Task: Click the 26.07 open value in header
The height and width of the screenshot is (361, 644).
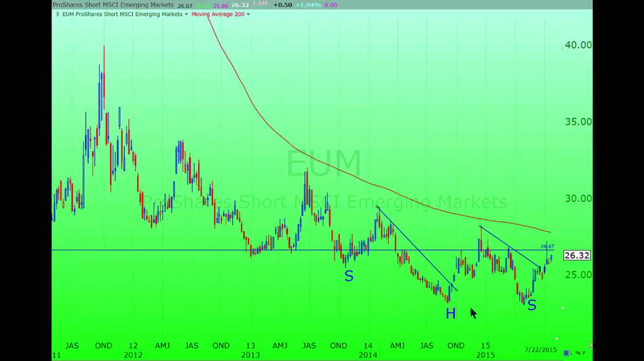Action: 185,6
